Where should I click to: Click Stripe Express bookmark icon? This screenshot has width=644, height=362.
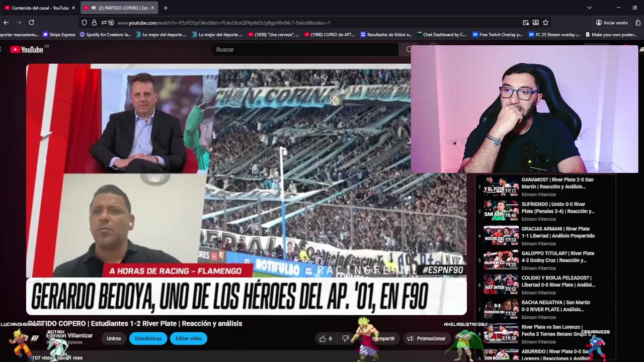[46, 35]
